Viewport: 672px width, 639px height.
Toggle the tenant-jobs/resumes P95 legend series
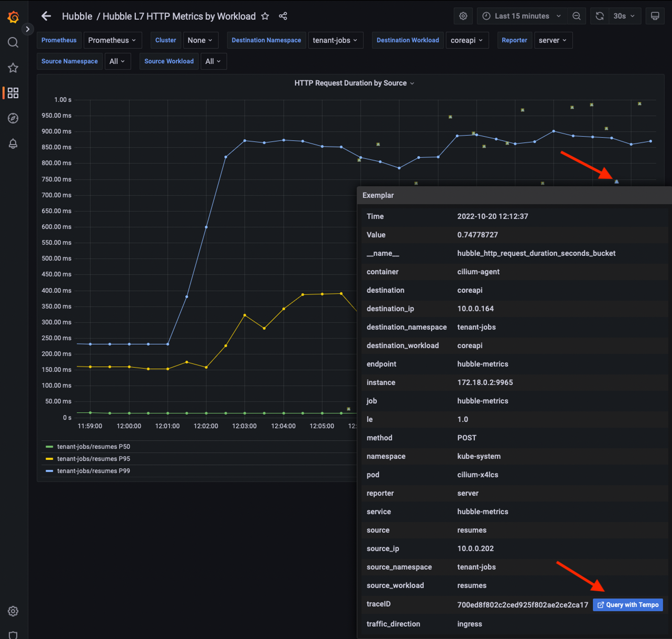click(x=93, y=459)
